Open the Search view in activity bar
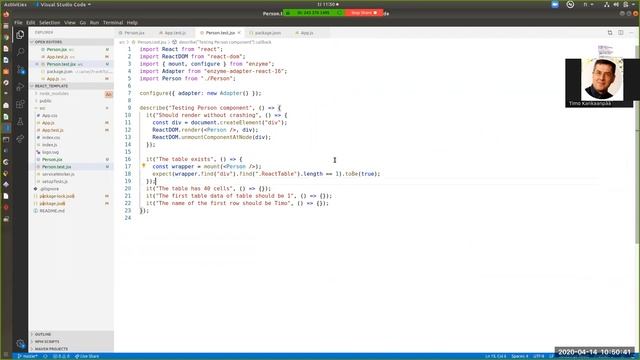 point(20,52)
